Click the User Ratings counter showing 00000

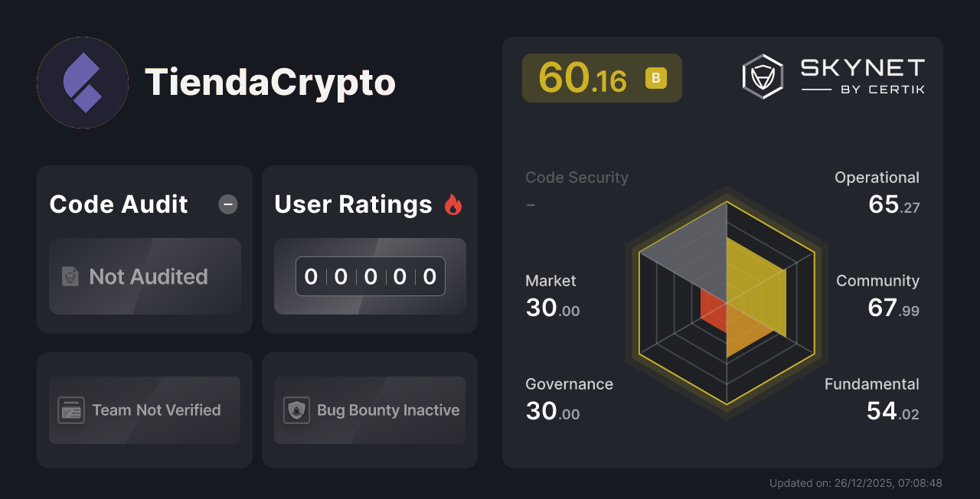pos(370,276)
